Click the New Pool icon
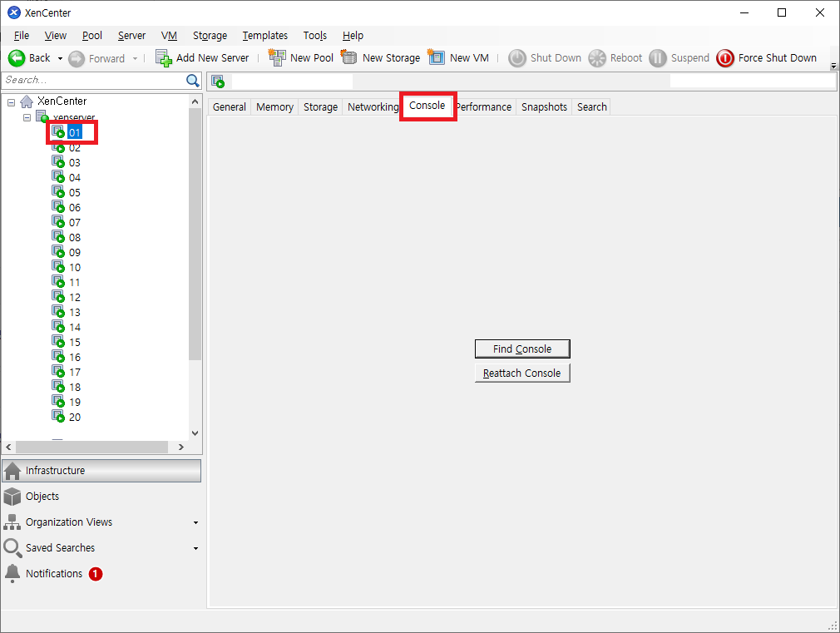The width and height of the screenshot is (840, 633). (x=276, y=57)
